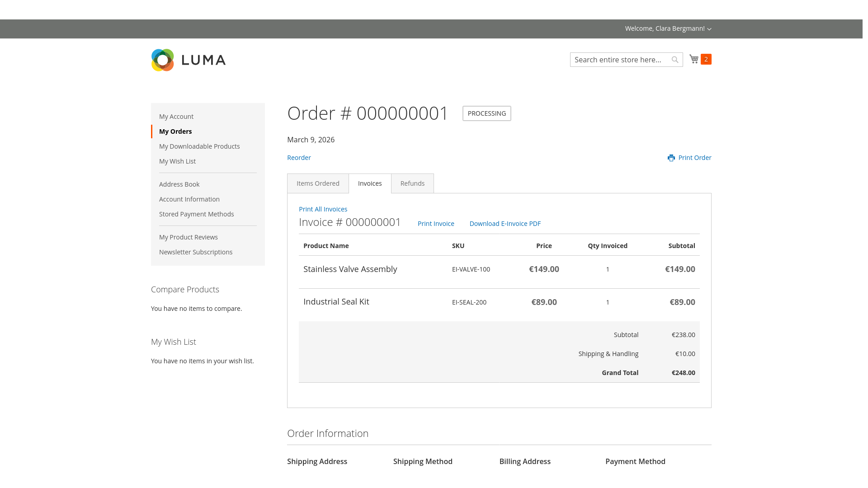Open Newsletter Subscriptions

(196, 252)
